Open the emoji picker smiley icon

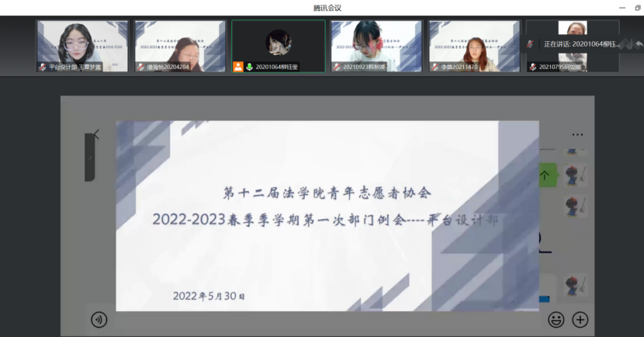[x=556, y=319]
